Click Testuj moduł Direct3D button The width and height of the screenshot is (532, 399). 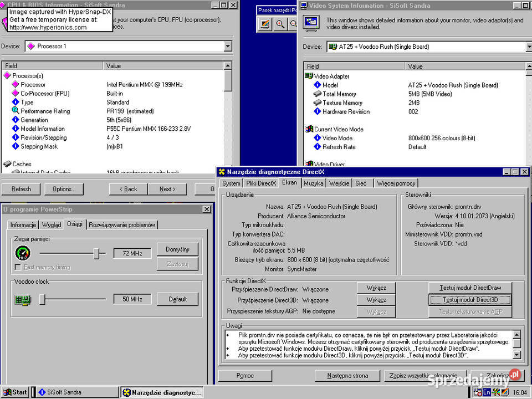(470, 300)
